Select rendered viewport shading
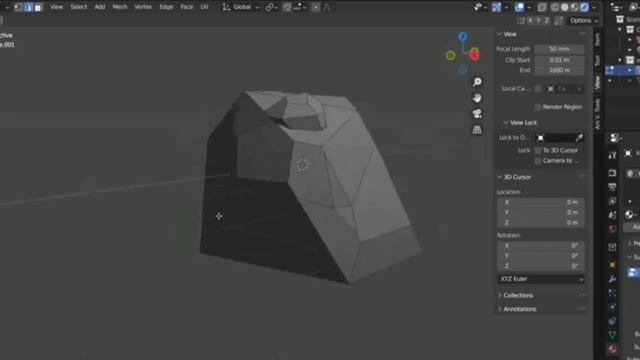This screenshot has height=360, width=640. (x=584, y=7)
